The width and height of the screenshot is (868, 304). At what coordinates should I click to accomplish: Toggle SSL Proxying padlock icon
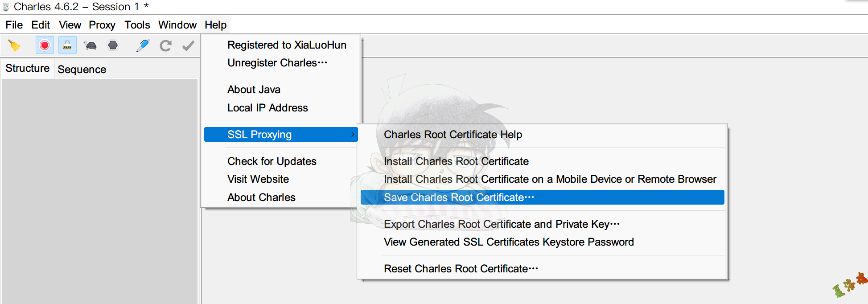pos(67,45)
